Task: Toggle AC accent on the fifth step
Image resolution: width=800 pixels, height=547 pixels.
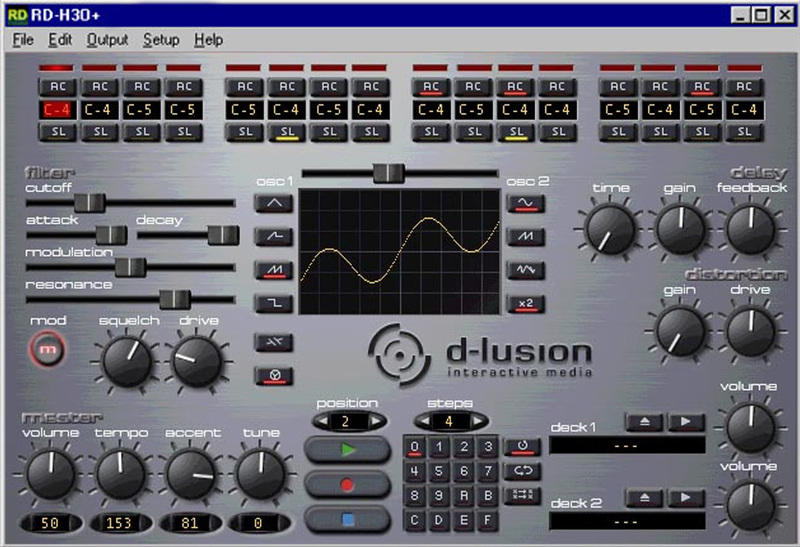Action: (245, 87)
